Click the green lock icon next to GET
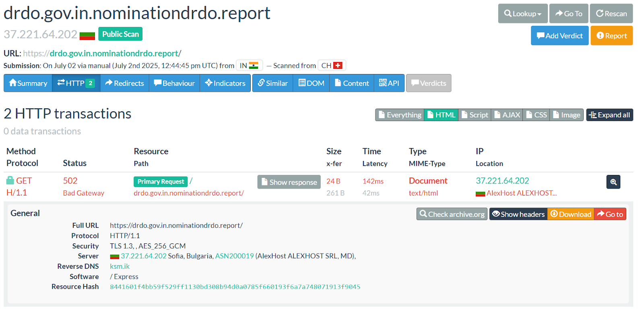 [x=10, y=180]
